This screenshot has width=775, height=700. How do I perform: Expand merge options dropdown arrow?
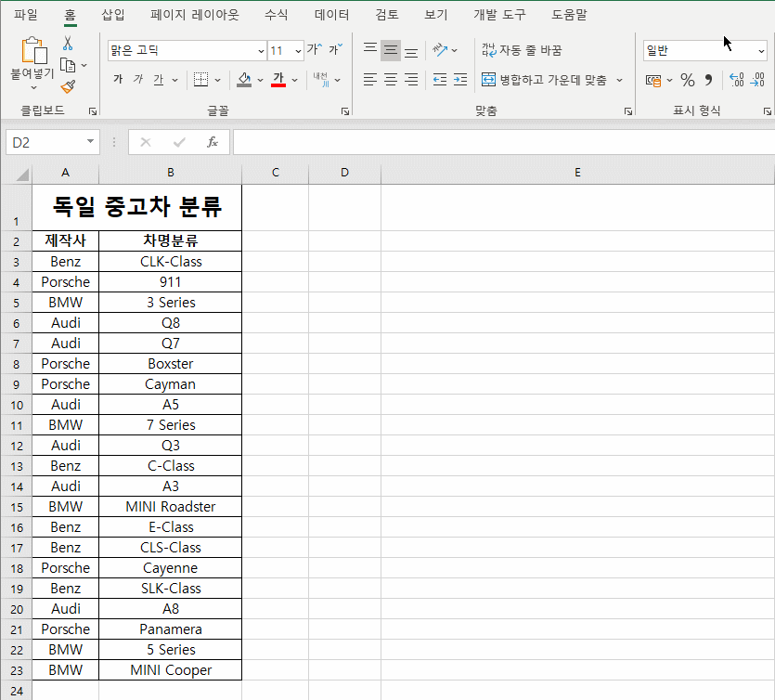point(619,80)
